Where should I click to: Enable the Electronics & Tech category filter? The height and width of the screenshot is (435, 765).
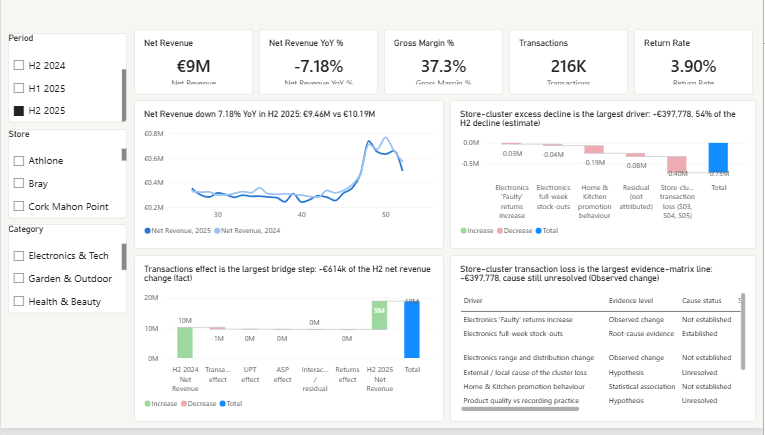19,256
